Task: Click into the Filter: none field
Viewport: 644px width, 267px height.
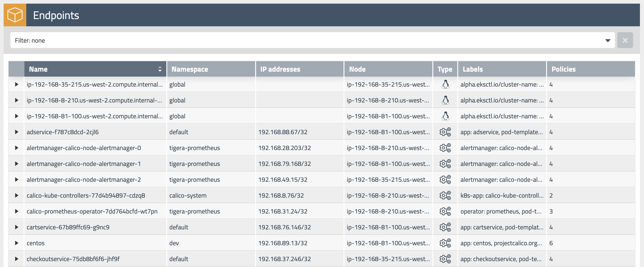Action: (300, 41)
